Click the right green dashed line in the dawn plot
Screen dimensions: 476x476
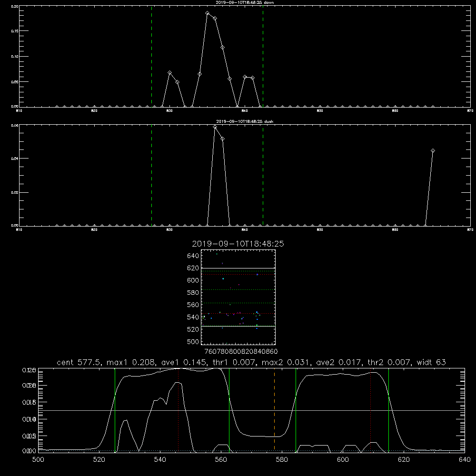tap(263, 56)
